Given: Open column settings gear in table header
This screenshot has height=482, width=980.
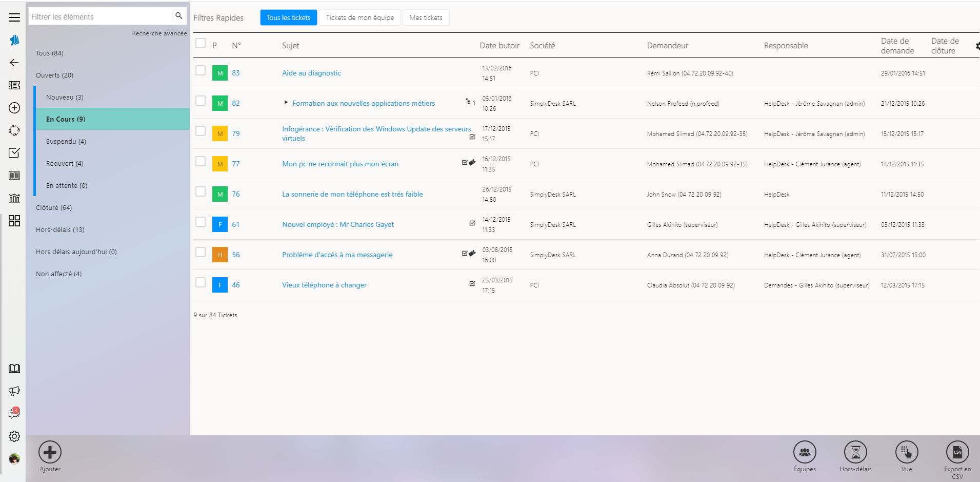Looking at the screenshot, I should pos(977,46).
